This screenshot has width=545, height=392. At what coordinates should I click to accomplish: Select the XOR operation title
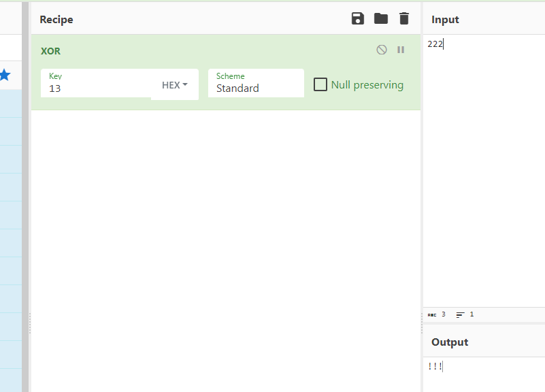50,51
